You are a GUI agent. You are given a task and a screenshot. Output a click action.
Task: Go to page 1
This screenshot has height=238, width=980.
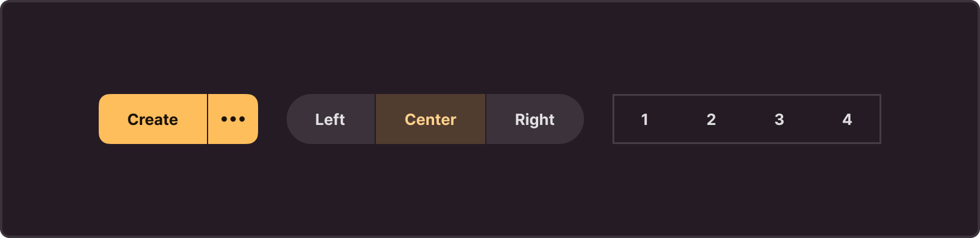(x=645, y=119)
